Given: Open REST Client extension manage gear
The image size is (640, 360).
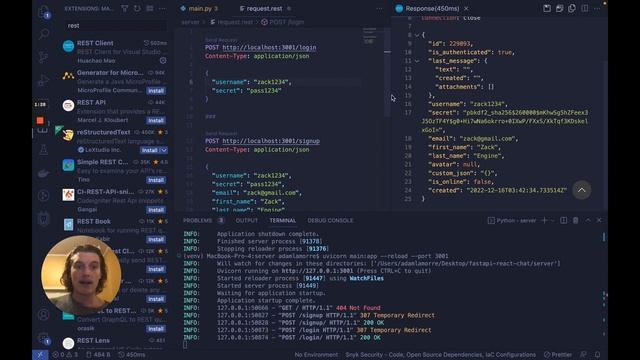Looking at the screenshot, I should (163, 60).
